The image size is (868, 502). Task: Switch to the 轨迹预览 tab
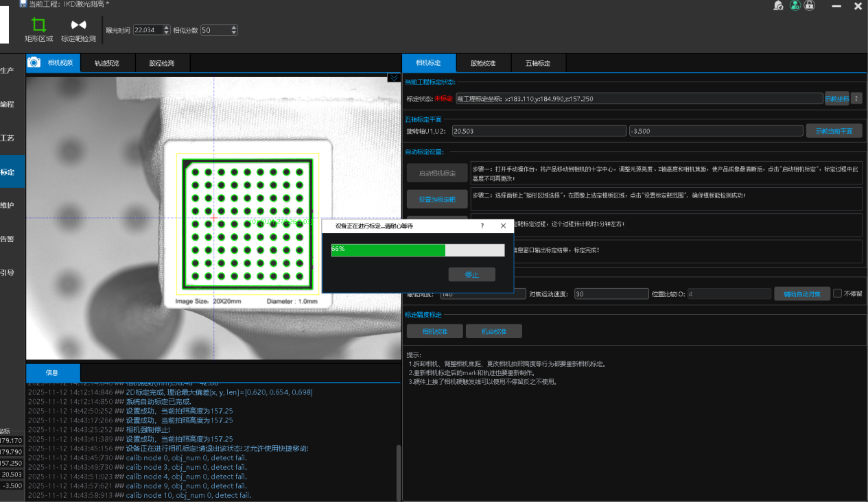tap(107, 63)
